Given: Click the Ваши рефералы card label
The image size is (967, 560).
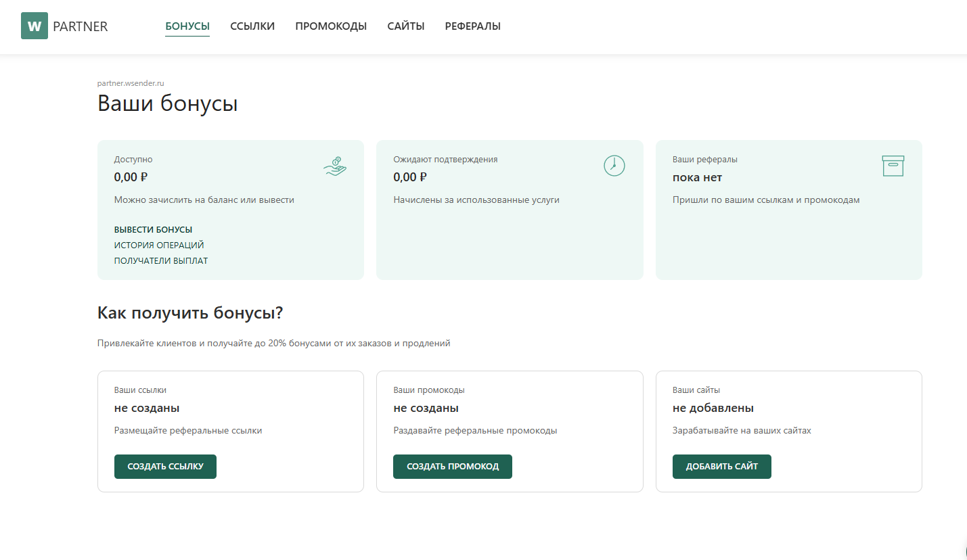Looking at the screenshot, I should (x=705, y=160).
